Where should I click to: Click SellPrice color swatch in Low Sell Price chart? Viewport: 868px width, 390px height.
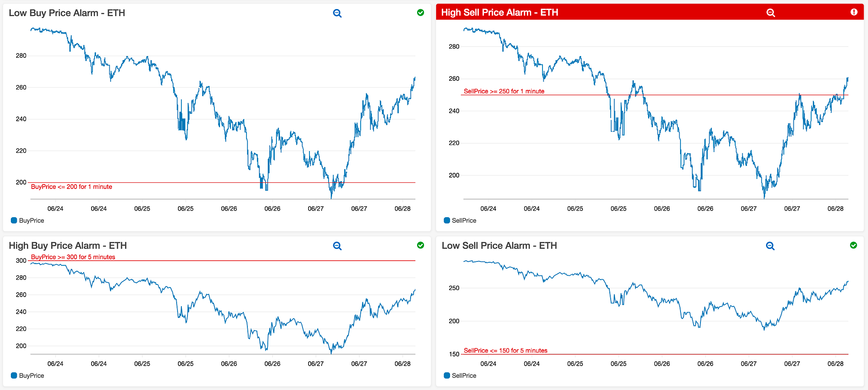click(447, 376)
